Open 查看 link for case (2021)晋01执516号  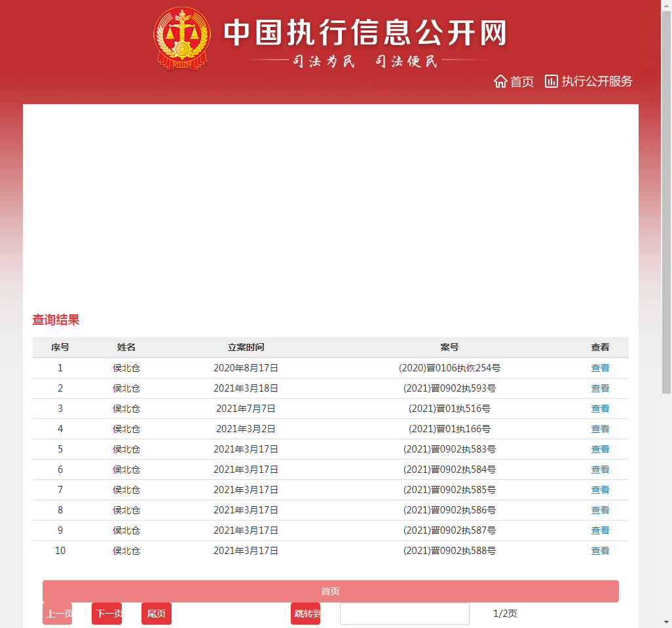(x=600, y=409)
